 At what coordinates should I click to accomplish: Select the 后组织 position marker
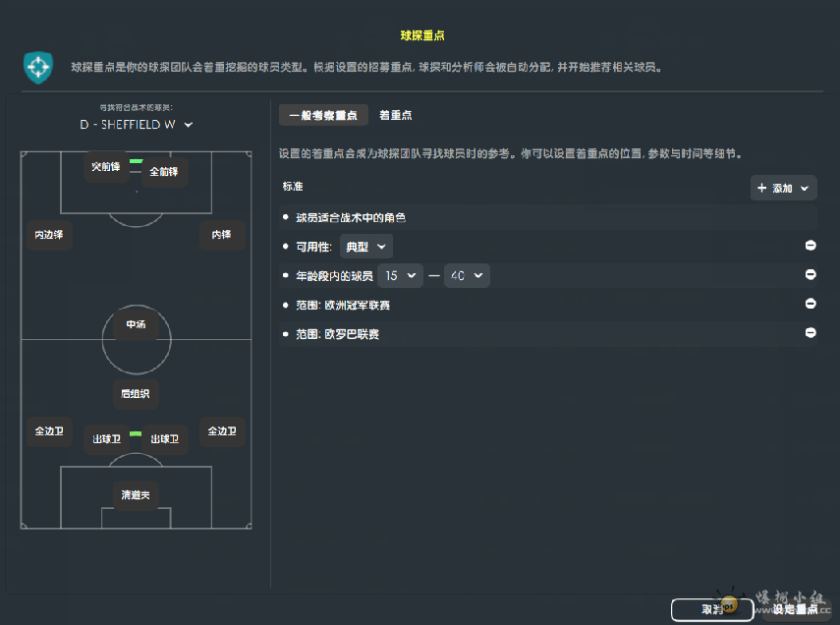[x=136, y=393]
